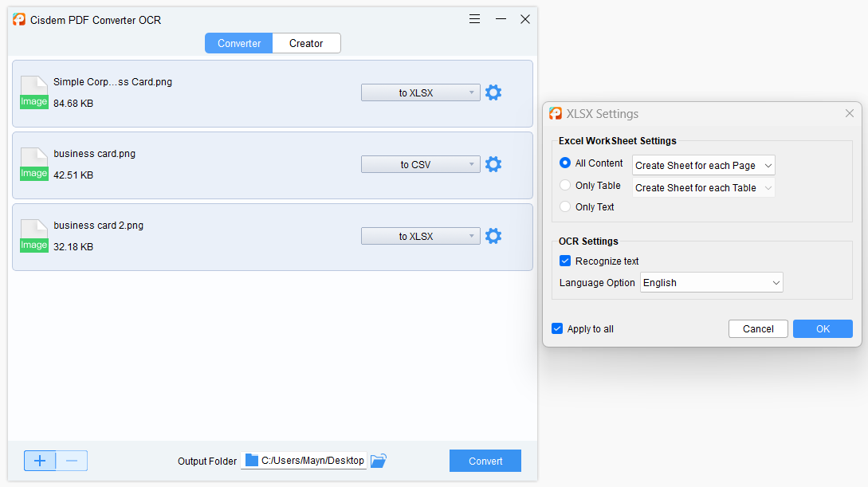This screenshot has width=868, height=487.
Task: Open the hamburger menu in Cisdem title bar
Action: point(474,19)
